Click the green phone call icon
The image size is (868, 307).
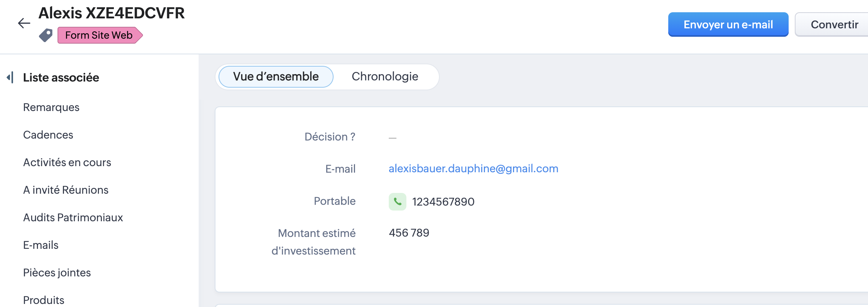[397, 202]
